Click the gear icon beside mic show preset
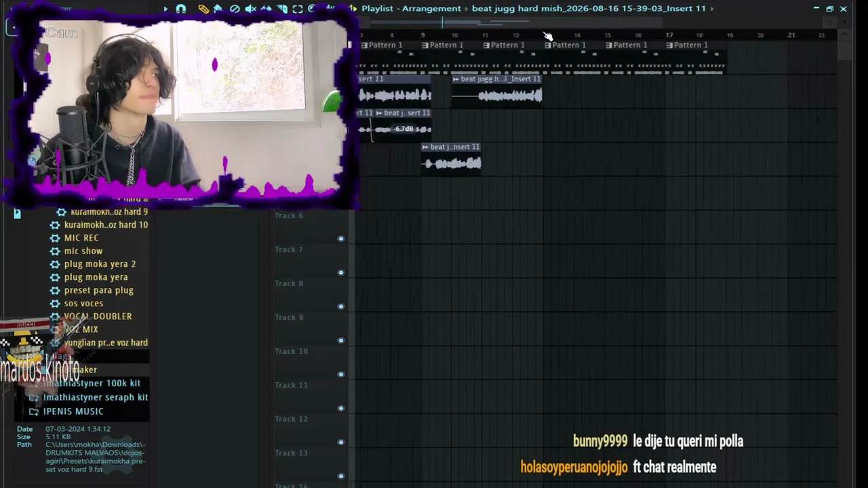 55,251
